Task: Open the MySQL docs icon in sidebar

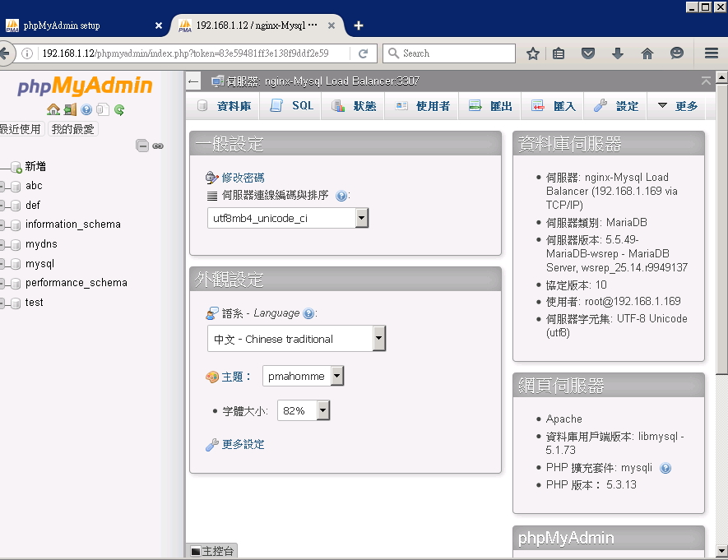Action: [x=103, y=109]
